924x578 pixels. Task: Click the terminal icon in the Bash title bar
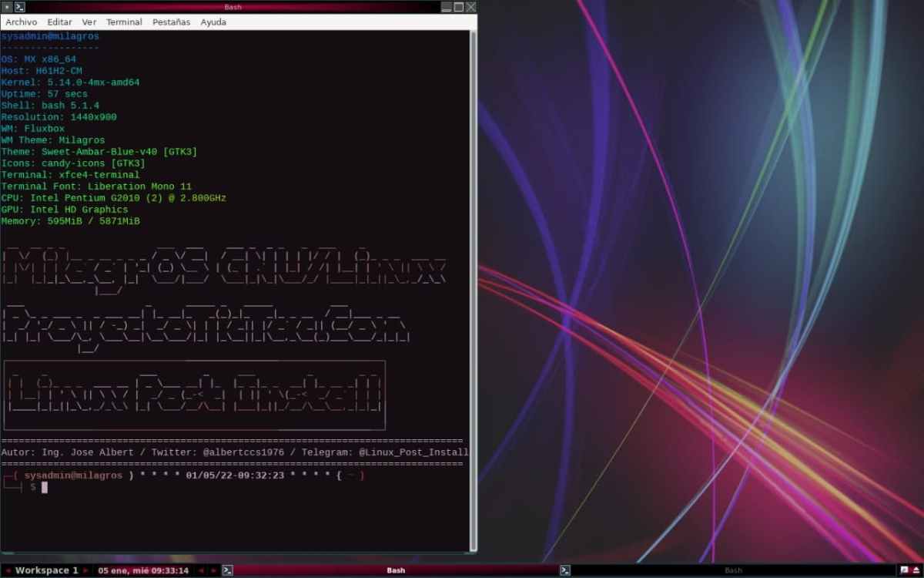click(x=20, y=7)
